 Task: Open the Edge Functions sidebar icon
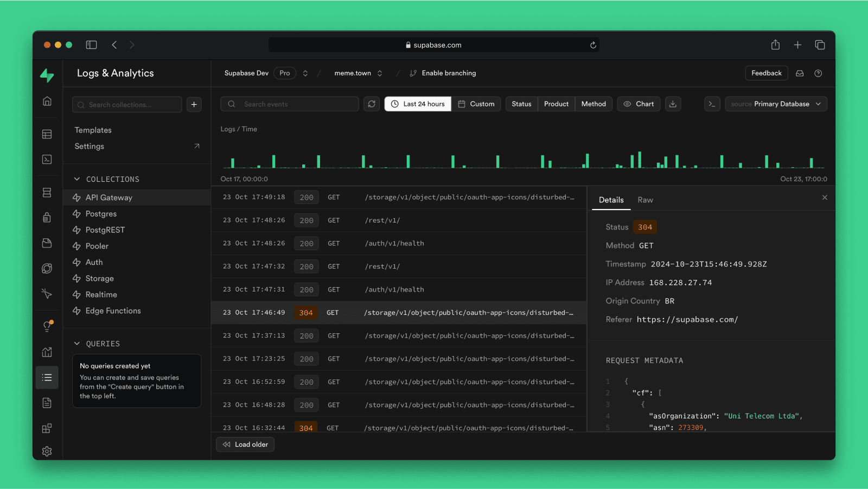[47, 294]
